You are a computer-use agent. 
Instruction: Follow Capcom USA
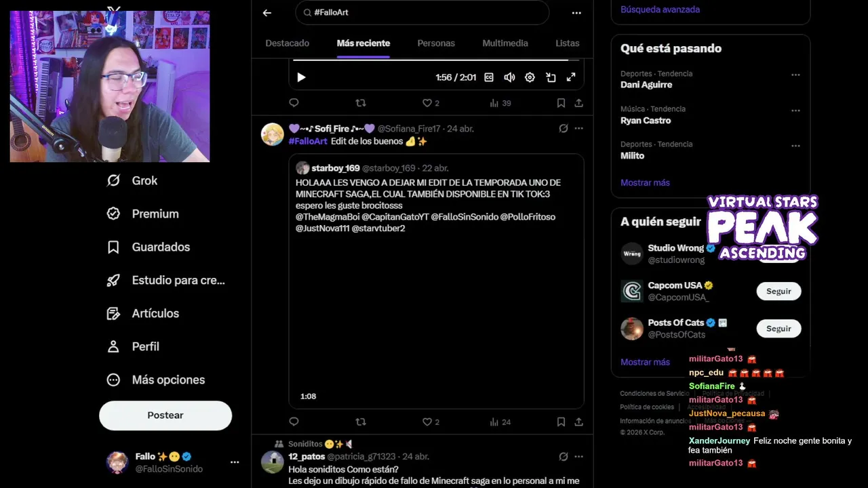(778, 291)
